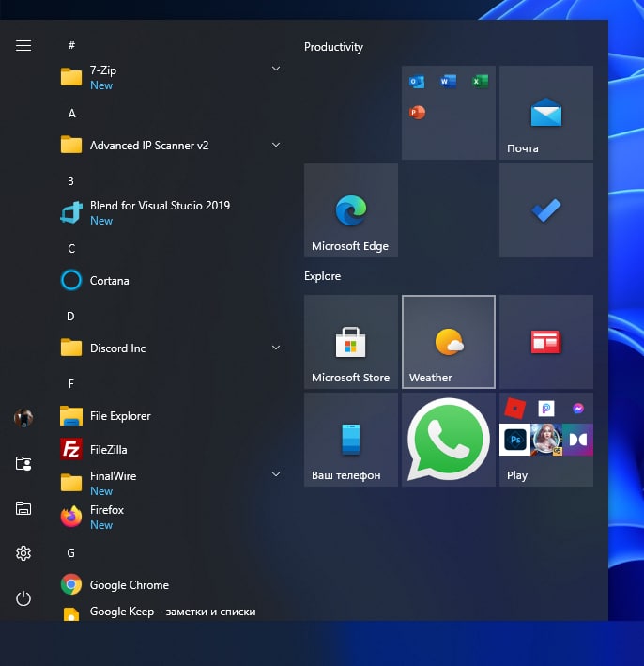This screenshot has width=644, height=666.
Task: Click the F letter header
Action: [x=71, y=384]
